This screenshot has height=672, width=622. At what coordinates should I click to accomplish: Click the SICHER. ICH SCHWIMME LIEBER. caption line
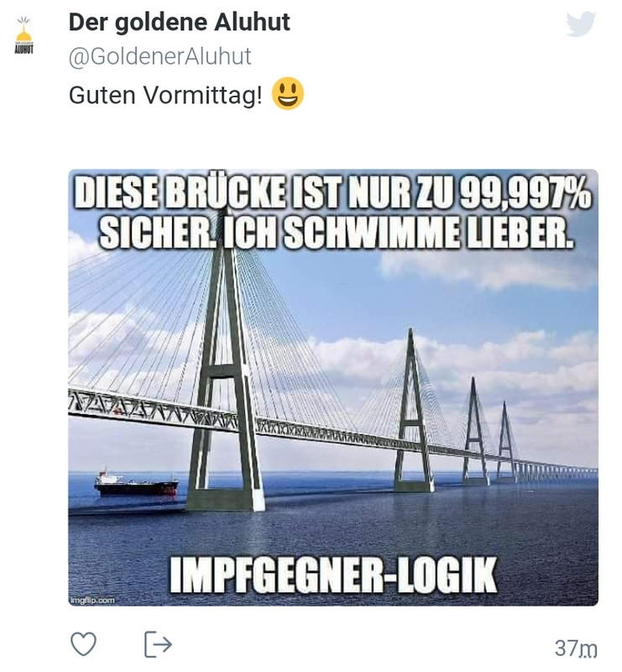tap(337, 234)
